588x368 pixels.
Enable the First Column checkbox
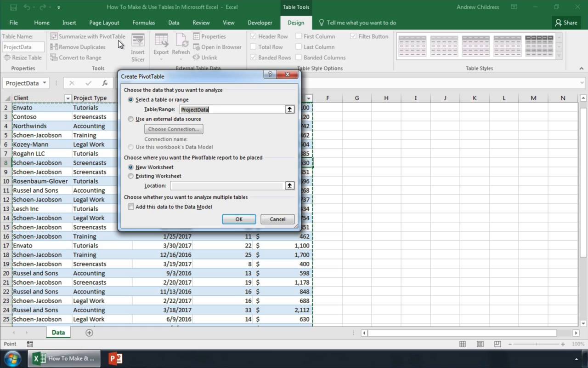point(299,36)
